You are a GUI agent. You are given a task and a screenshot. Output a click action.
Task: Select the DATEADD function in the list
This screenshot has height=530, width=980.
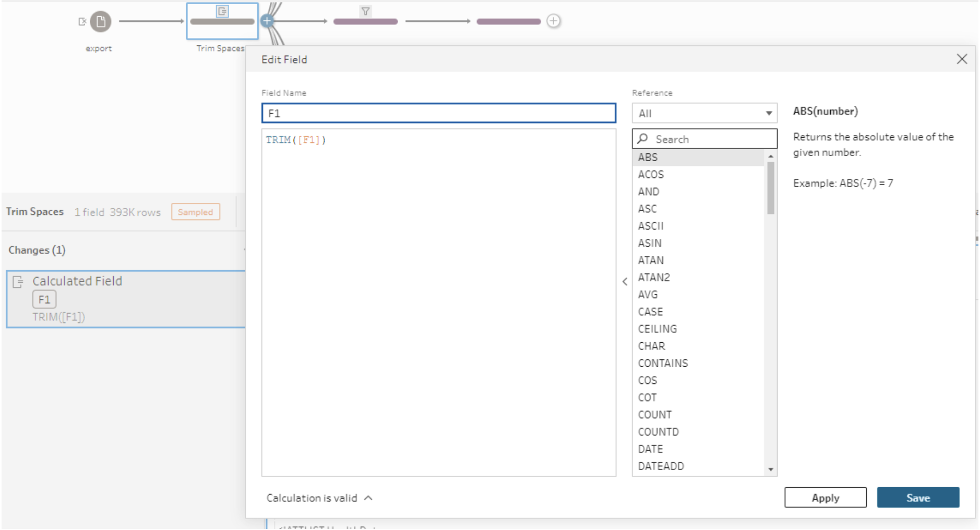[x=661, y=466]
